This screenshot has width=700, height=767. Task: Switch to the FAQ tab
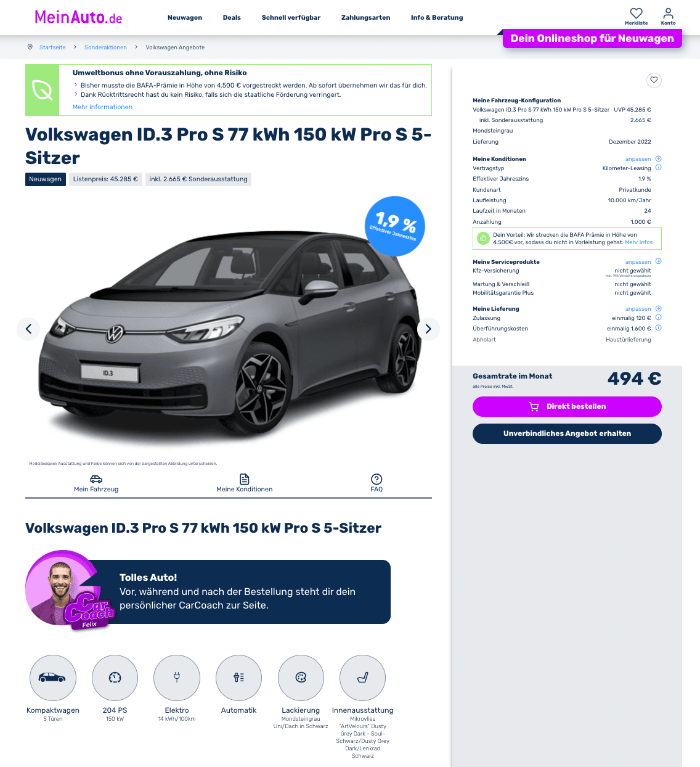pos(376,483)
